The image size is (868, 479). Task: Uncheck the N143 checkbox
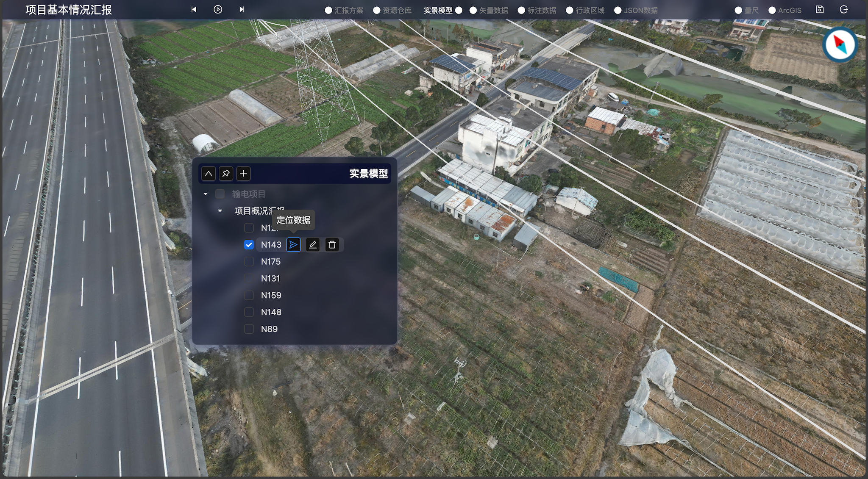coord(249,245)
